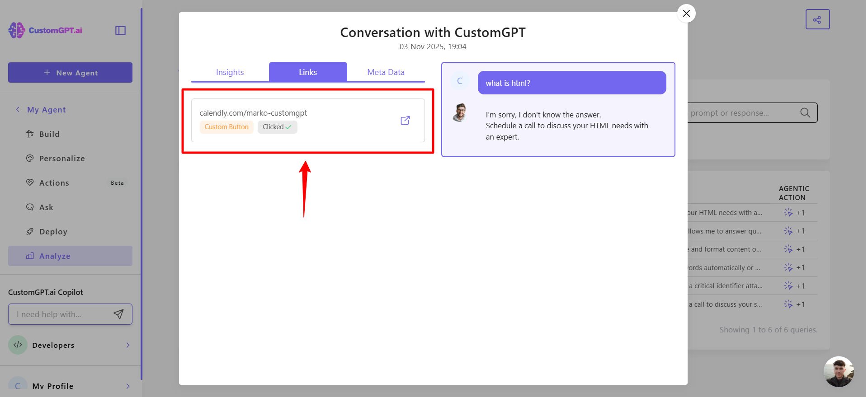Go back via My Agent chevron

click(18, 109)
